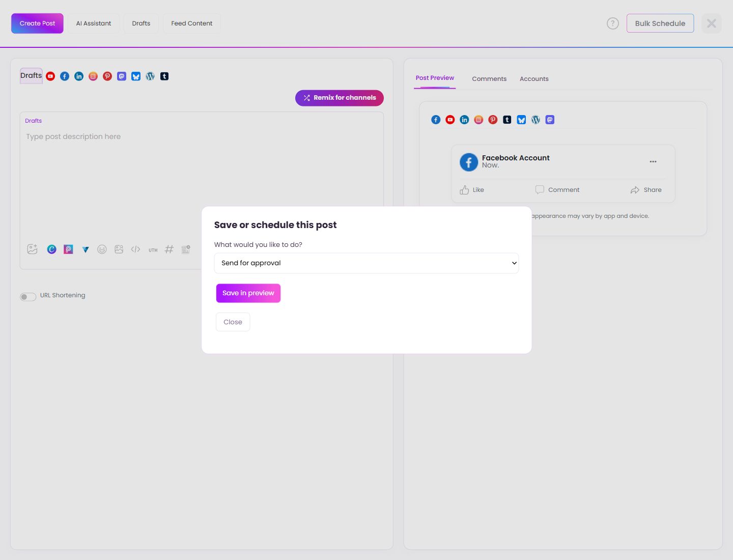Click the Create Post button
The image size is (733, 560).
pyautogui.click(x=37, y=23)
